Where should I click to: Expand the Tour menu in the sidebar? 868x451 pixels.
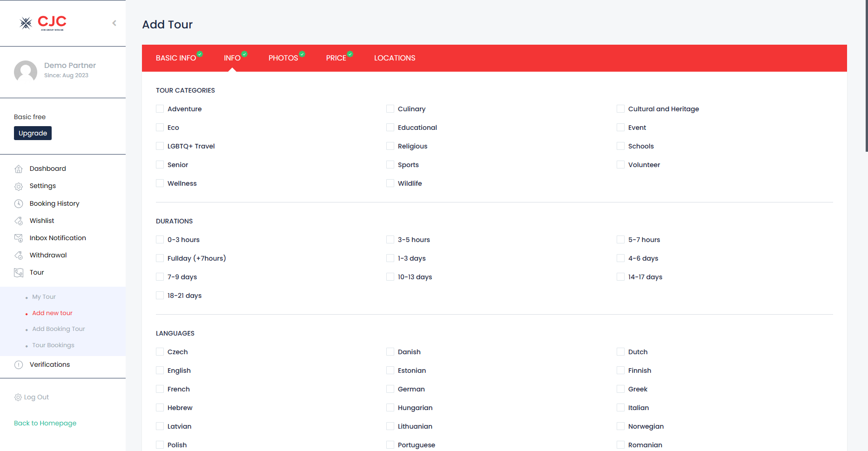point(37,273)
